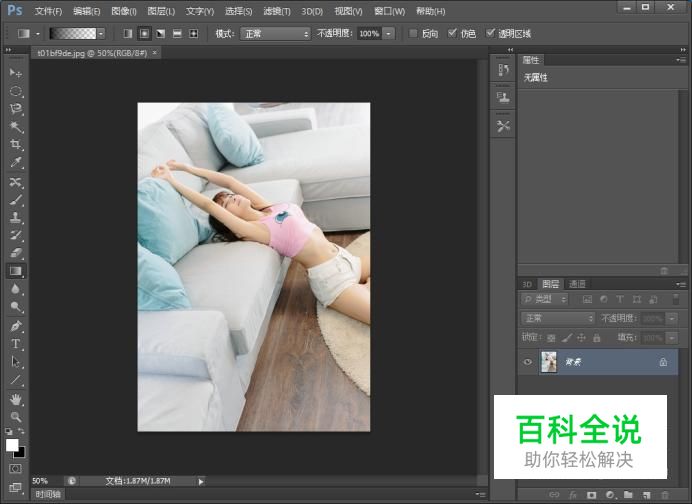Select the Eyedropper tool
The image size is (692, 504).
click(16, 162)
